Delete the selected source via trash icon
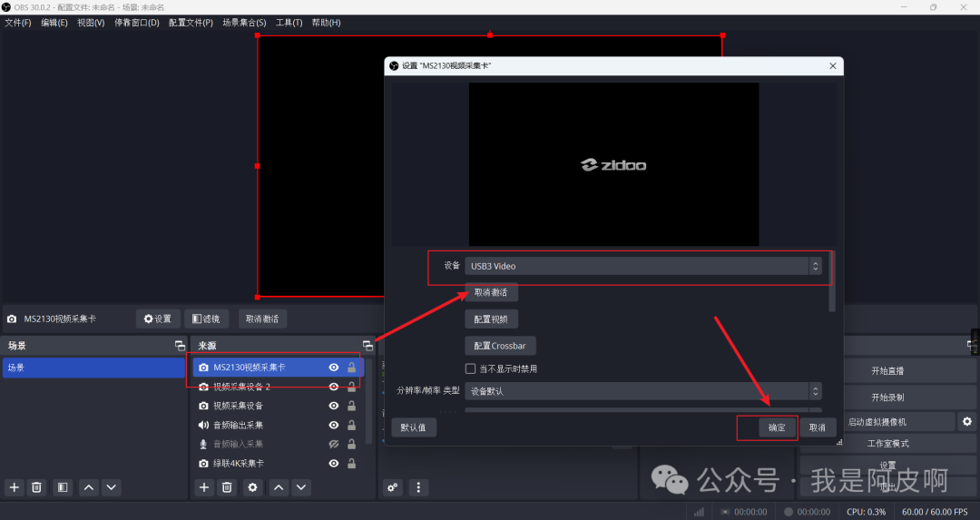This screenshot has height=520, width=980. [x=228, y=487]
